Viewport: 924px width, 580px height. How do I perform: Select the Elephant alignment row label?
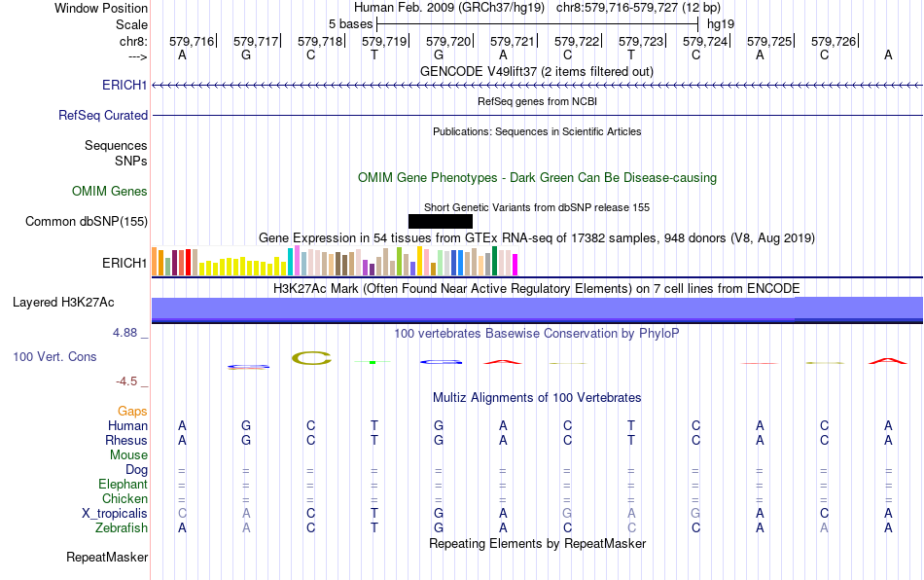124,484
